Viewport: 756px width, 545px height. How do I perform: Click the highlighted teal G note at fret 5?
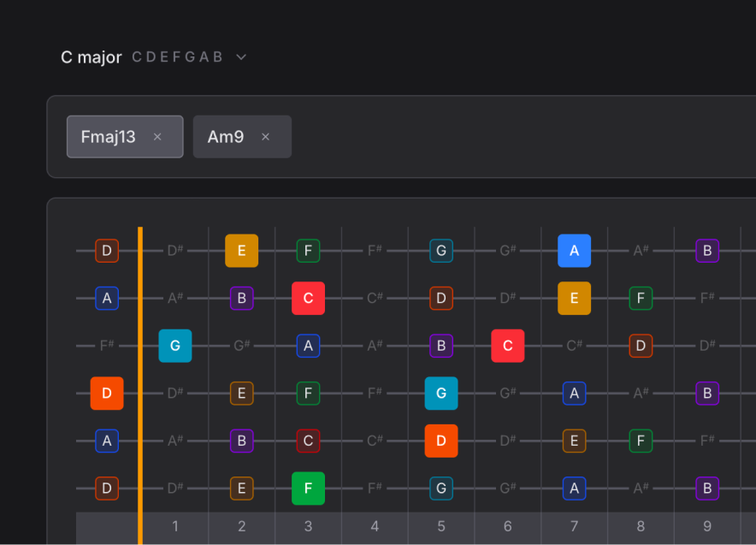click(x=440, y=394)
